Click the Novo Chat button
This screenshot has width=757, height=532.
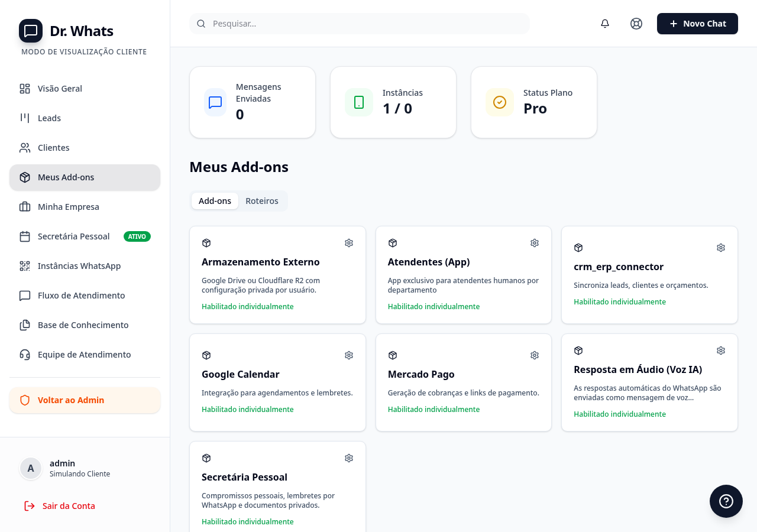(697, 24)
